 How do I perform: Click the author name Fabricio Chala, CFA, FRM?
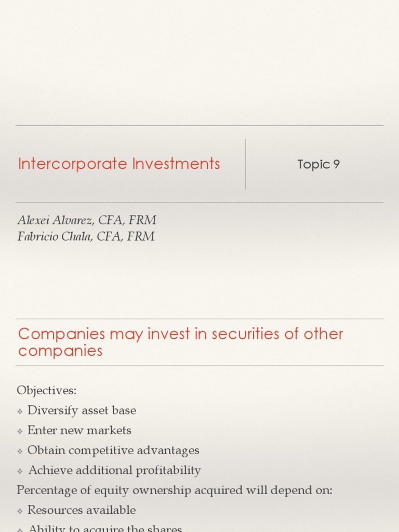86,236
